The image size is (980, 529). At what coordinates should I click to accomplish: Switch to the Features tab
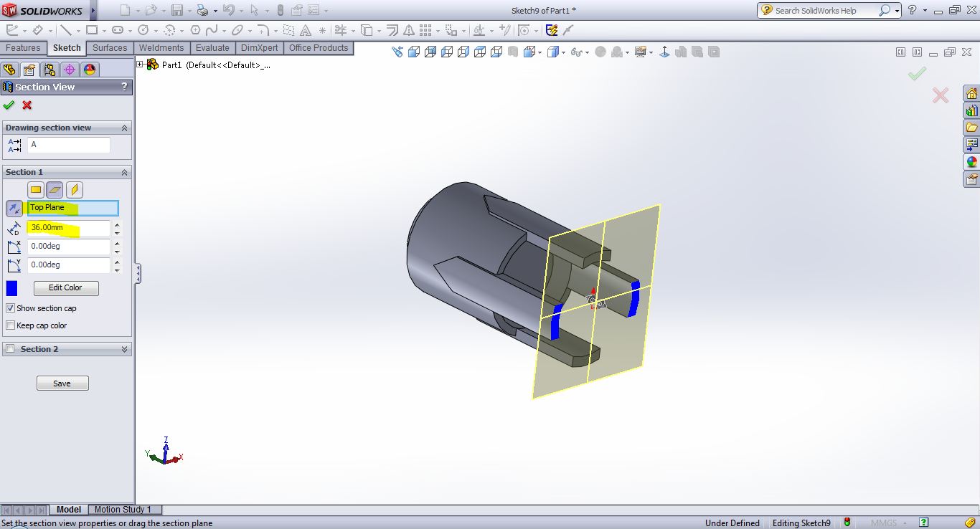[23, 48]
